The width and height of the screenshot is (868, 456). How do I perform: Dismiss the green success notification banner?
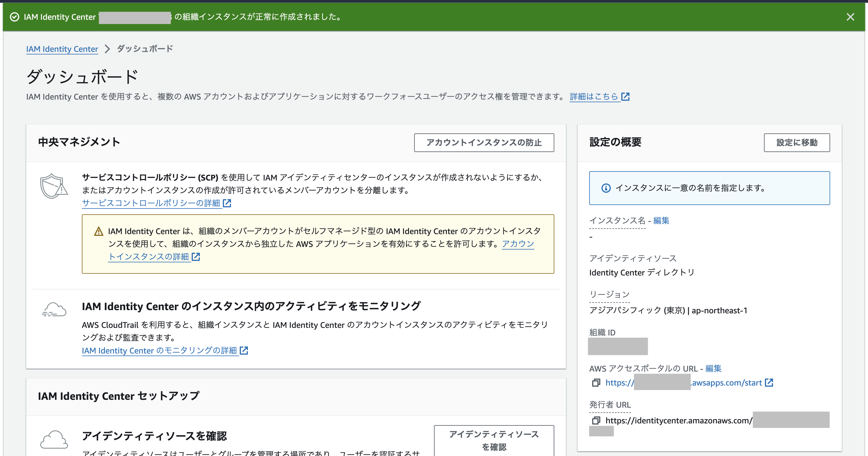[x=850, y=17]
